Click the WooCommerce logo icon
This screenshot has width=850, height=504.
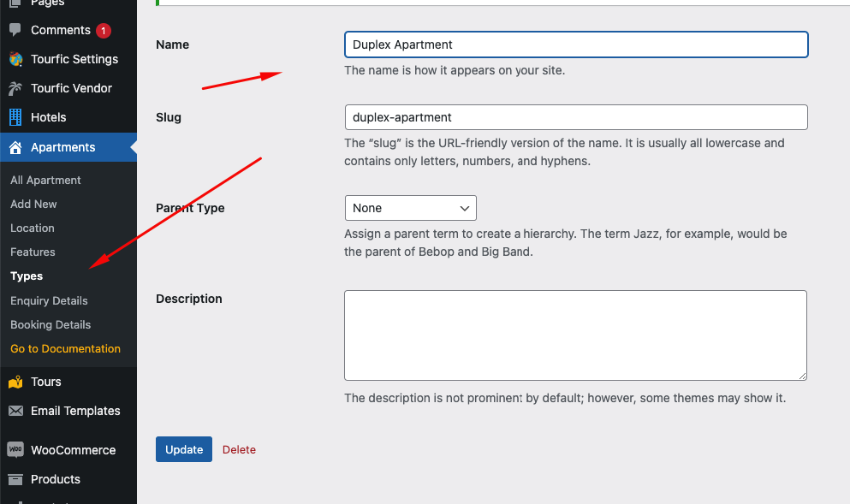coord(15,450)
